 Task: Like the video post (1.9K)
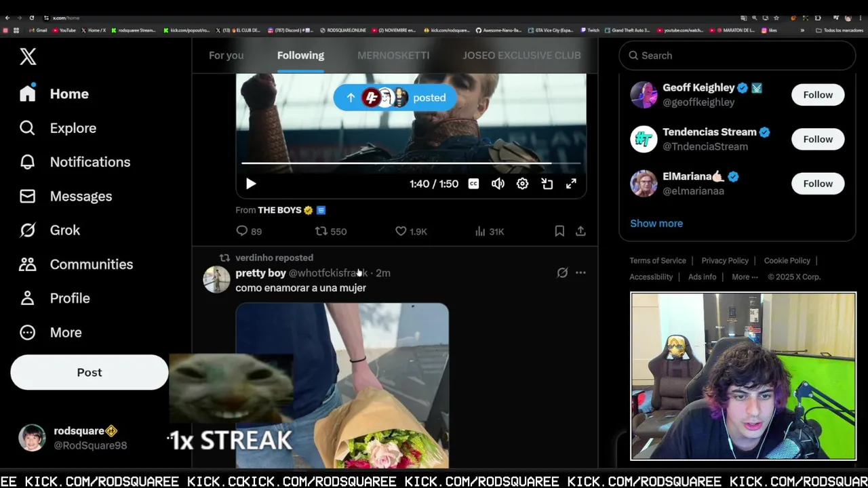(411, 231)
